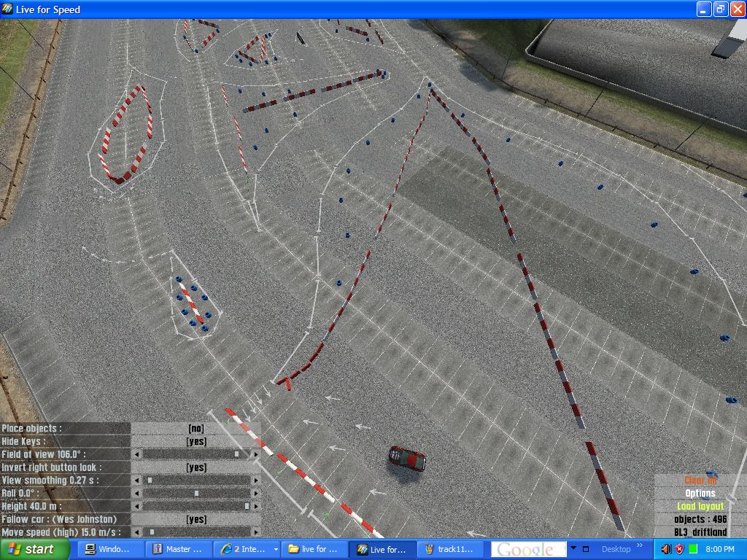Screen dimensions: 747x560
Task: Decrease Move speed with left arrow
Action: point(137,532)
